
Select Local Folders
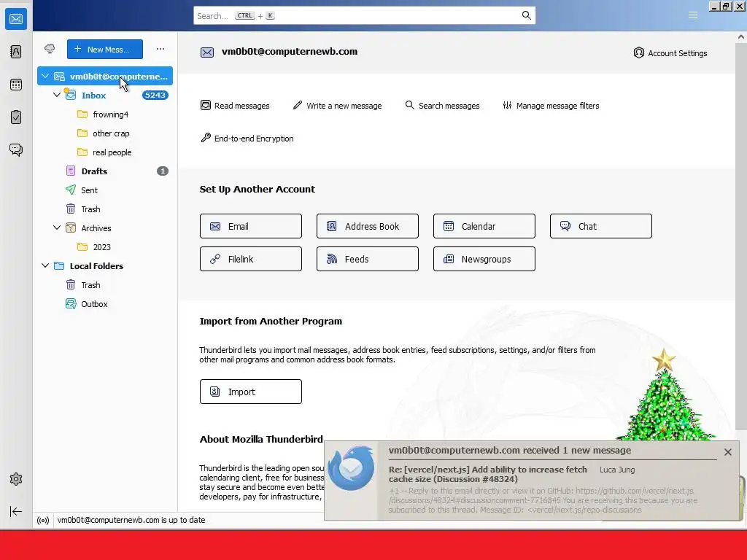pos(105,265)
